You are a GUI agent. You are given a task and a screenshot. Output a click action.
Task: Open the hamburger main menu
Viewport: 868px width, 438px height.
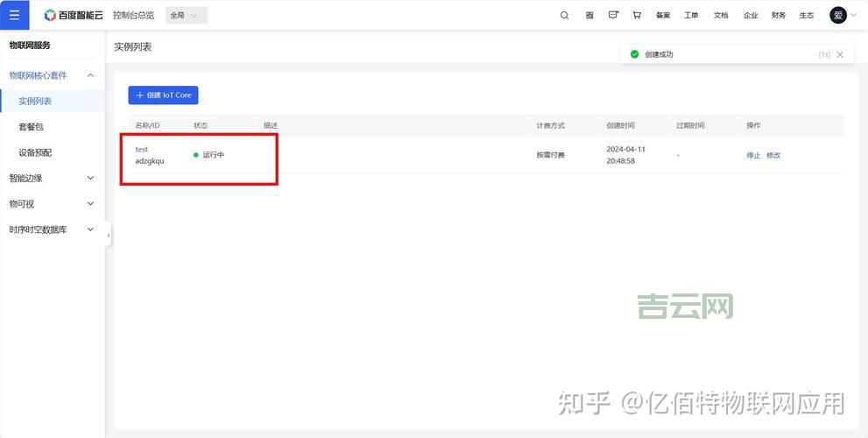[x=14, y=15]
